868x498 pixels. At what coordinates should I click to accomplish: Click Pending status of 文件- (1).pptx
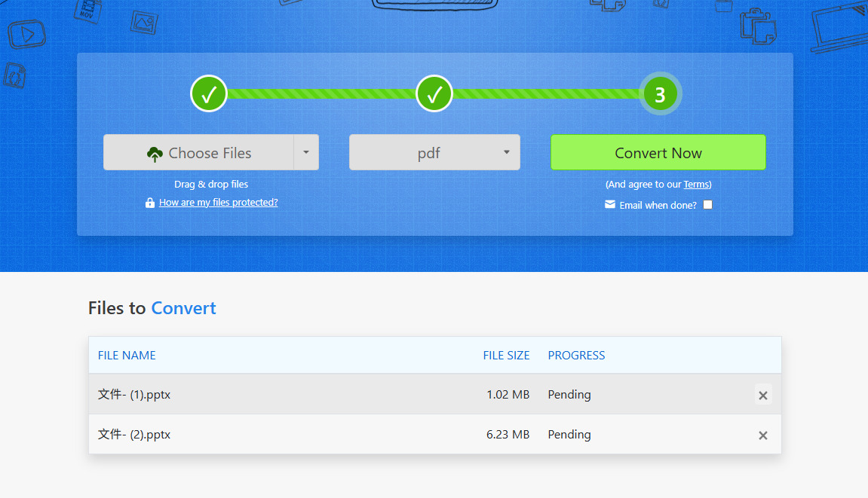[x=569, y=395]
